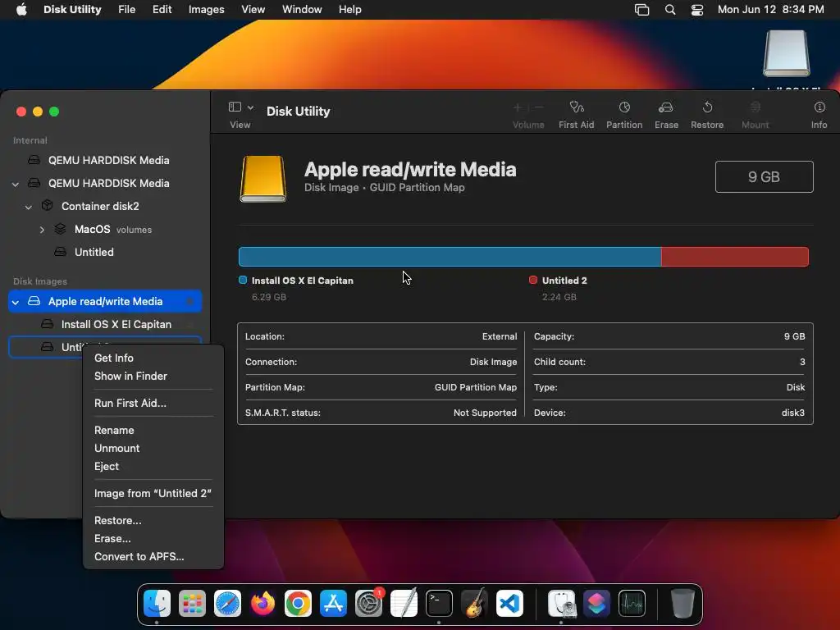The image size is (840, 630).
Task: Expand the MacOS volumes chevron
Action: click(42, 230)
